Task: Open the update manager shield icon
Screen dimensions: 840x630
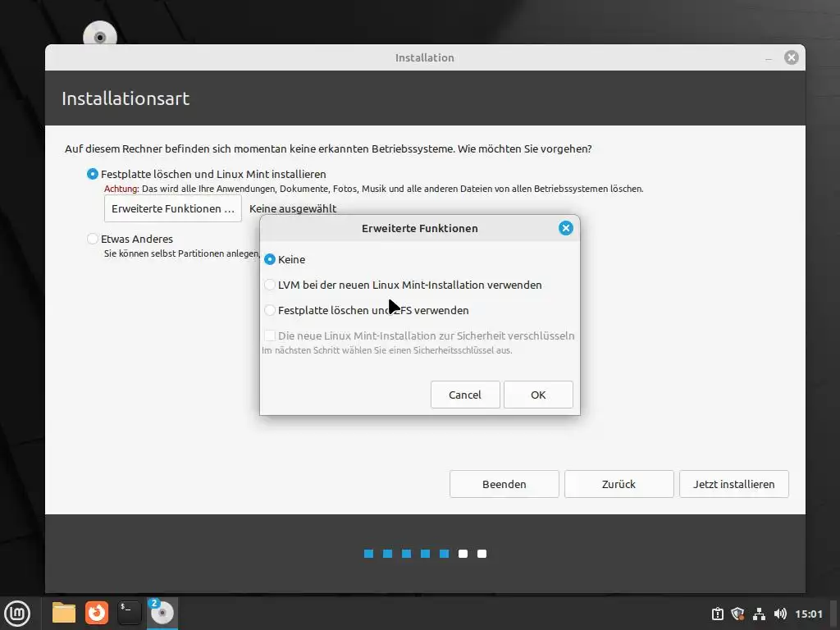Action: click(x=737, y=614)
